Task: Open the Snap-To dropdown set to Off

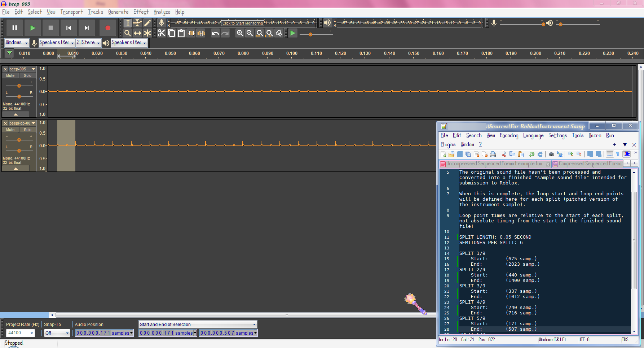Action: 57,333
